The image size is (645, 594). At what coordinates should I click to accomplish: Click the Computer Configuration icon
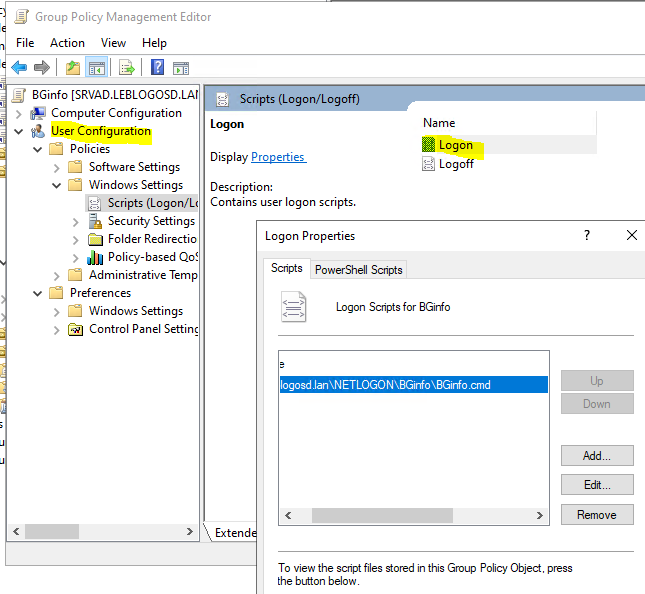[38, 113]
